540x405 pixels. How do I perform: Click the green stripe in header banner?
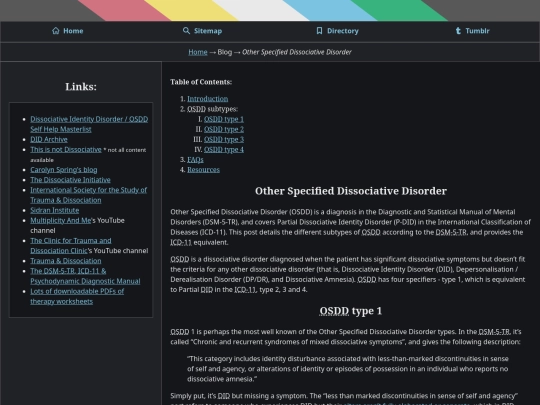click(x=399, y=10)
